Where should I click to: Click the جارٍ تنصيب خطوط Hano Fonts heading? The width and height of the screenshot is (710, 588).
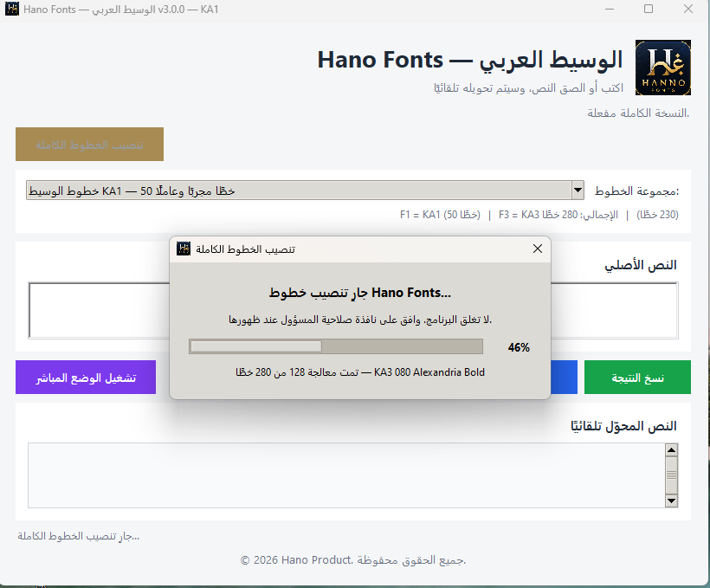[x=360, y=293]
